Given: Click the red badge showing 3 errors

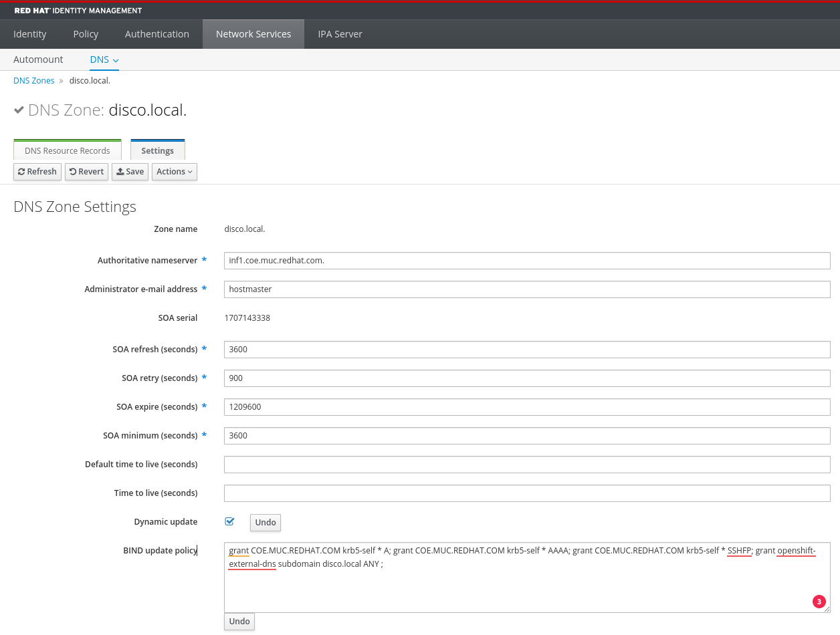Looking at the screenshot, I should point(819,601).
